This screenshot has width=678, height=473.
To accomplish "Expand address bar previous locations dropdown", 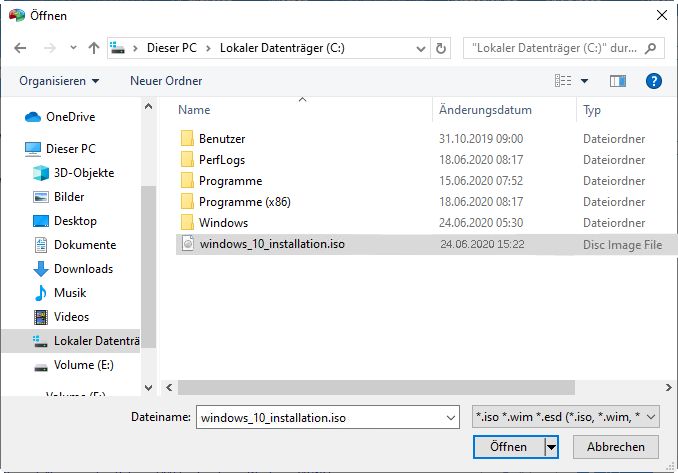I will [420, 48].
